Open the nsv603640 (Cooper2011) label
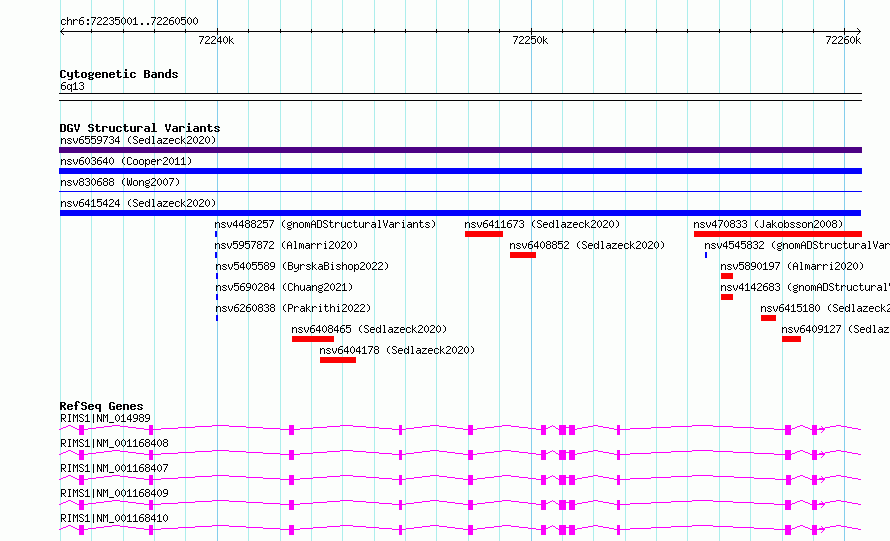 pos(126,161)
